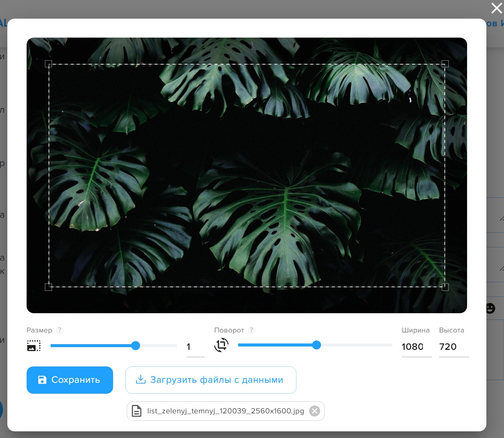
Task: Click the filename list_zelenyj_temnyj_120039_2560x1600.jpg chip
Action: coord(226,411)
